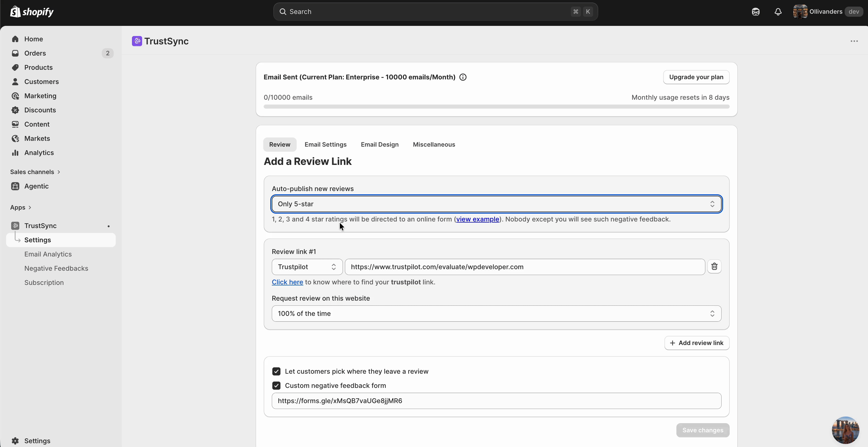This screenshot has width=868, height=447.
Task: Open the three-dot more actions menu
Action: (x=854, y=41)
